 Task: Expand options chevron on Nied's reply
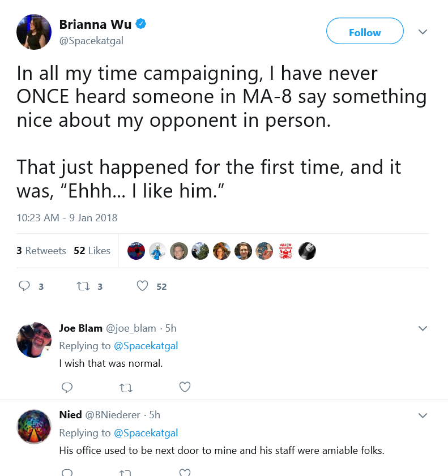[423, 415]
